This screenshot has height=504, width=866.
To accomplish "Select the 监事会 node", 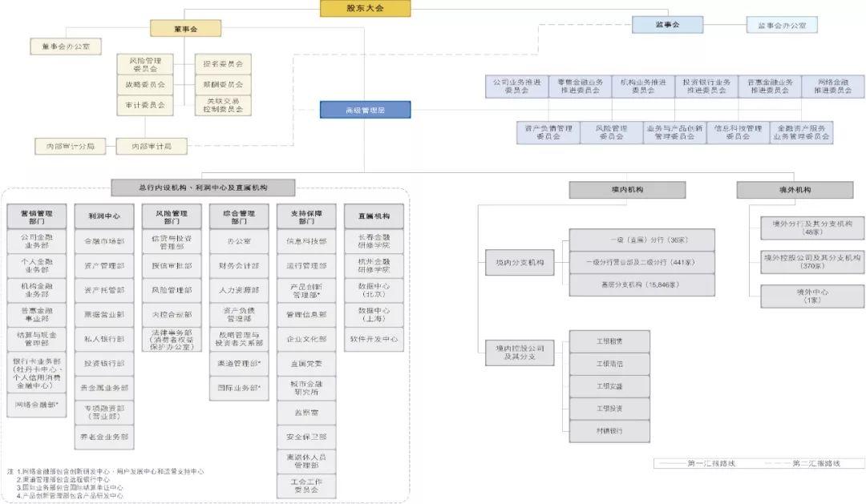I will (666, 25).
